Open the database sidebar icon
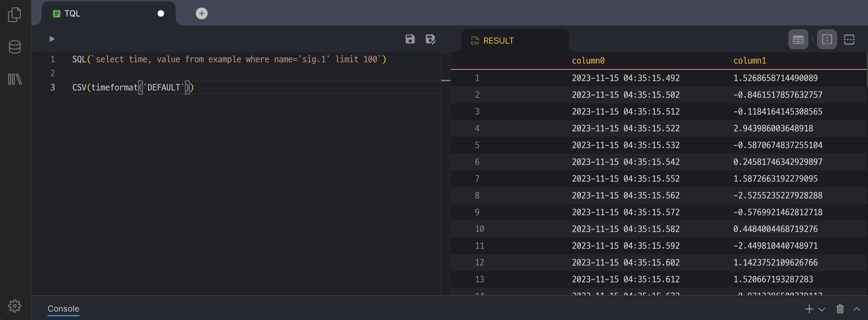Screen dimensions: 868x320 [x=14, y=47]
